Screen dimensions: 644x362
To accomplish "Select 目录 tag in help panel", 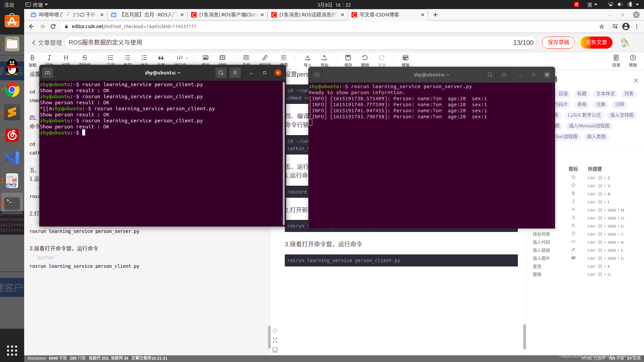I will tap(563, 94).
